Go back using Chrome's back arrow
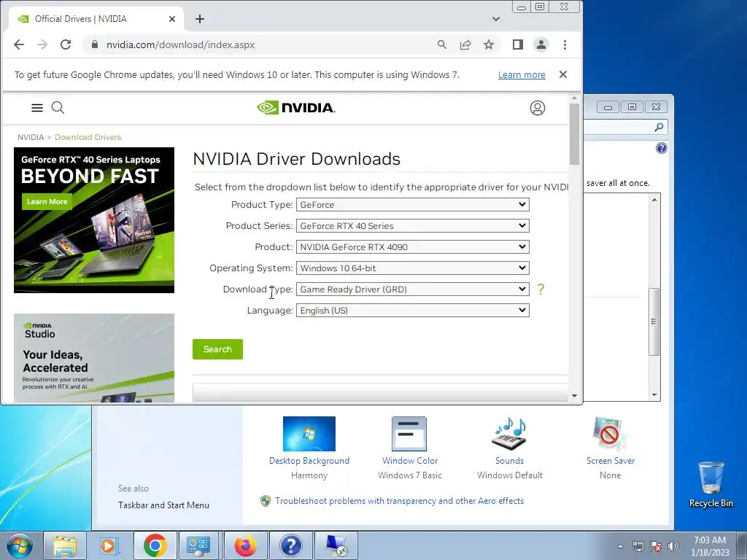The width and height of the screenshot is (747, 560). pos(19,44)
